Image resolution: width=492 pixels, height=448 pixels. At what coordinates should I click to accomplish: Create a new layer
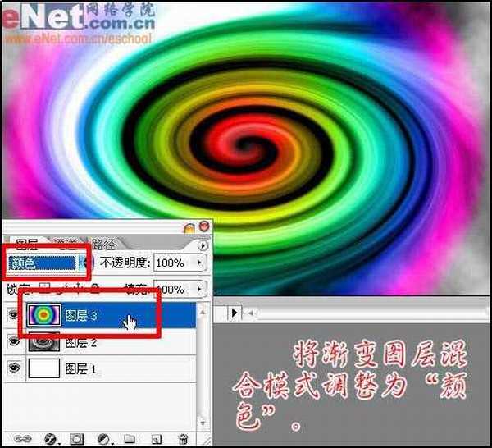[156, 439]
